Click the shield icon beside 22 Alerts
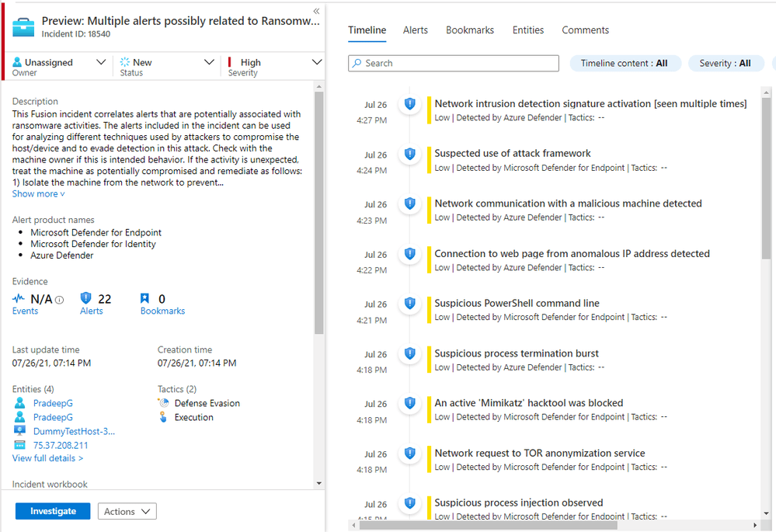The height and width of the screenshot is (532, 776). pos(85,298)
